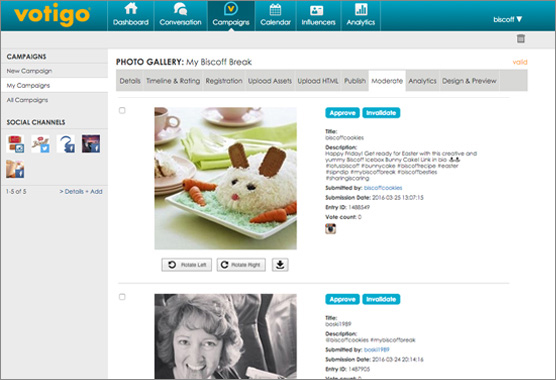The height and width of the screenshot is (380, 556).
Task: Click All Campaigns in the sidebar
Action: coord(27,100)
